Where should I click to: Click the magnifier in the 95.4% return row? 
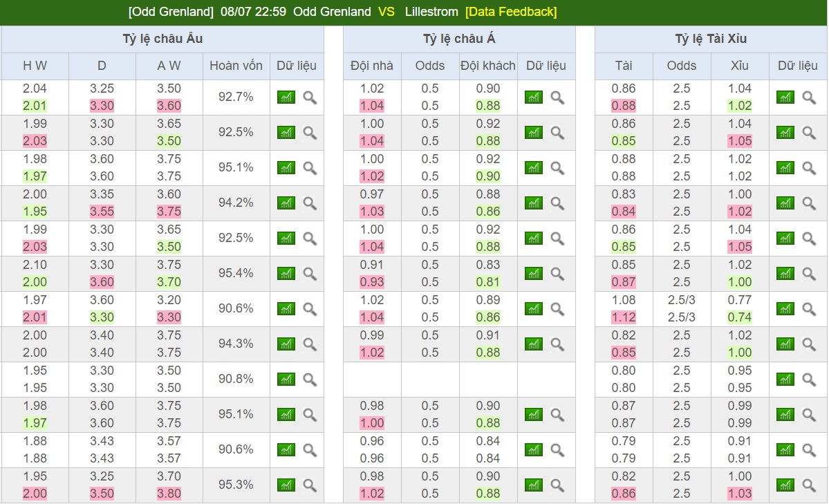(x=310, y=273)
